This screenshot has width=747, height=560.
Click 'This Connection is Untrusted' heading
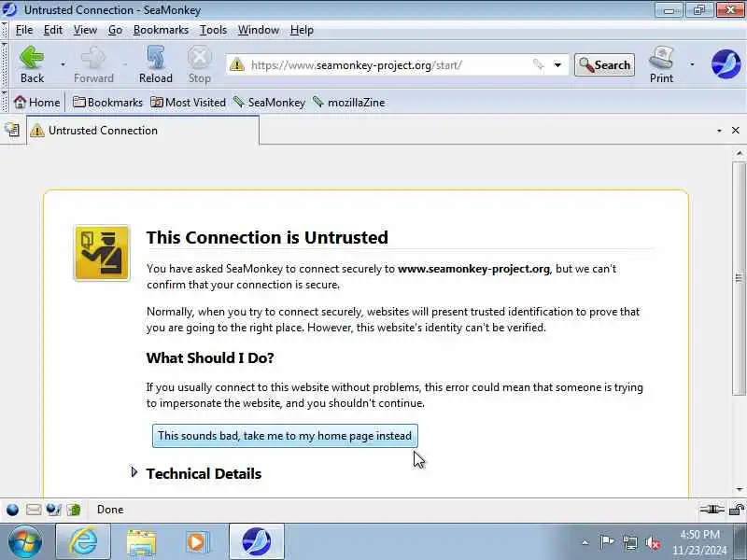pyautogui.click(x=267, y=237)
